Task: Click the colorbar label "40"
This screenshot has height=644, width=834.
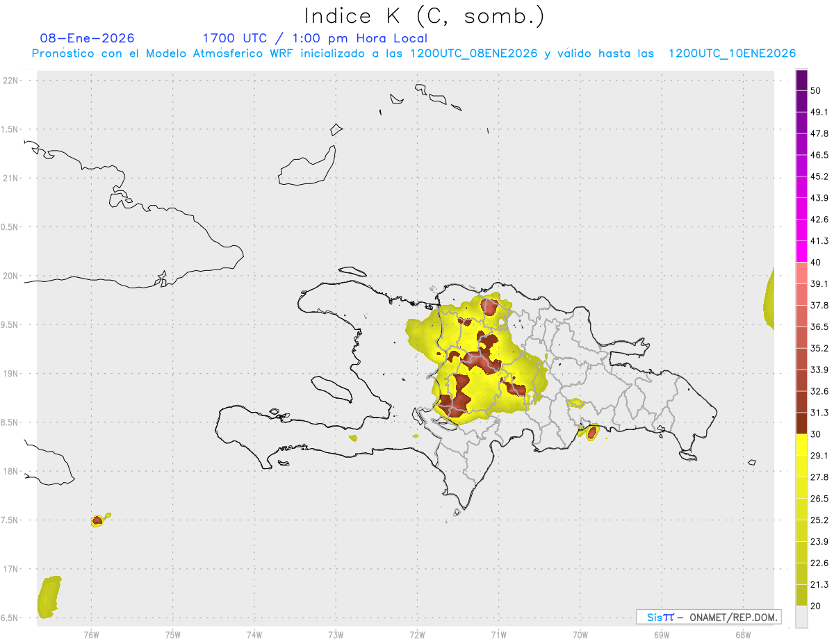Action: (816, 263)
